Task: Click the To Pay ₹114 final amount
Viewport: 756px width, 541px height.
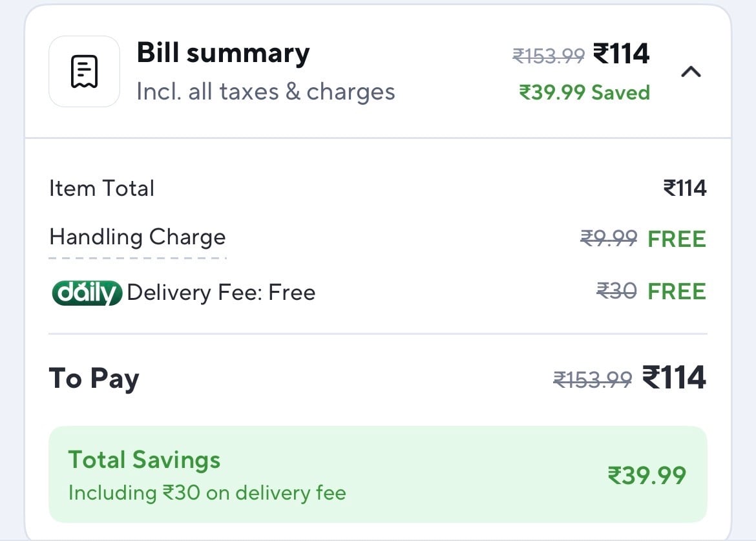Action: point(674,377)
